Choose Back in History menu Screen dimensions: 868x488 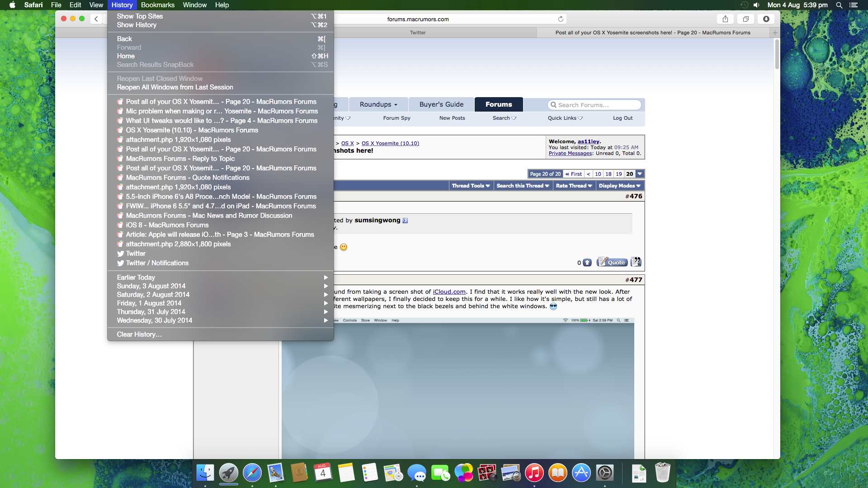coord(221,39)
